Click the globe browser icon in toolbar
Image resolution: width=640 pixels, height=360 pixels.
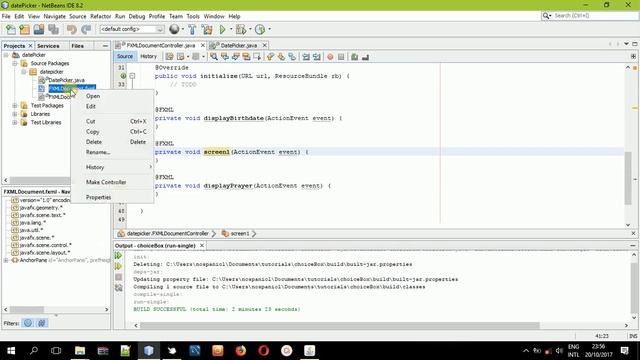pos(174,29)
